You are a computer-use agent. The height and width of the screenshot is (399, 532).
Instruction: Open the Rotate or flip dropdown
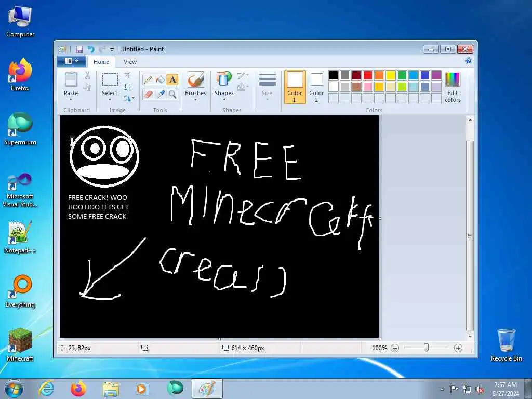[129, 98]
